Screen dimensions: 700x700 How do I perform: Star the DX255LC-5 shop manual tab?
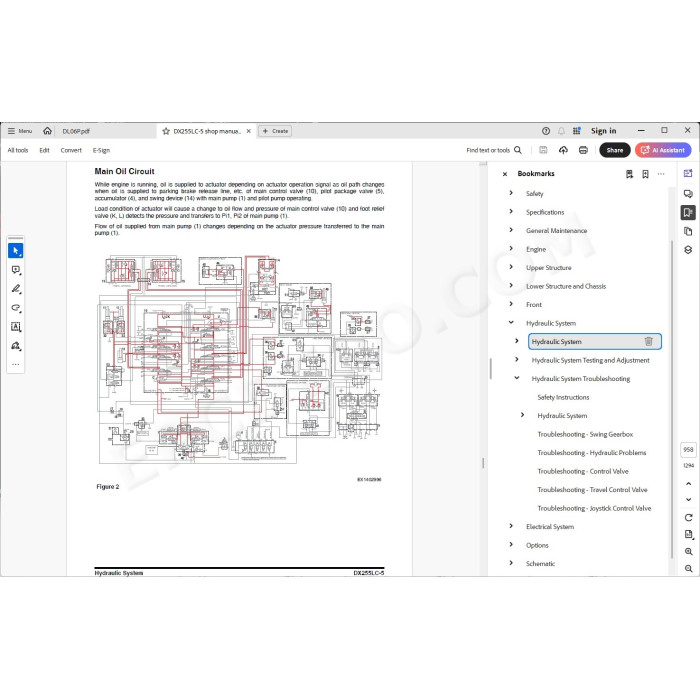[166, 131]
